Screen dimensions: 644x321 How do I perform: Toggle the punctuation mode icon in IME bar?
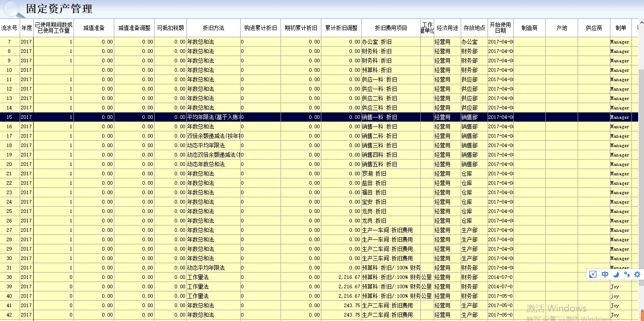[x=627, y=274]
